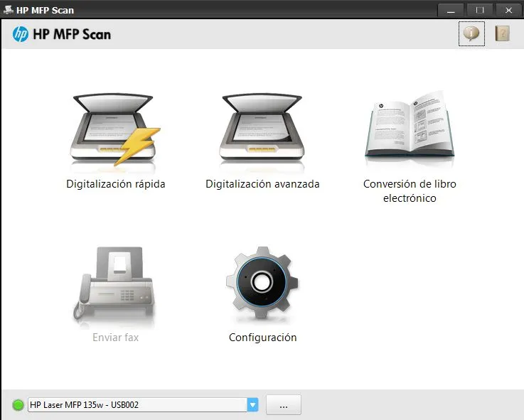Viewport: 524px width, 420px height.
Task: Click the 'HP MFP Scan' header title
Action: (72, 34)
